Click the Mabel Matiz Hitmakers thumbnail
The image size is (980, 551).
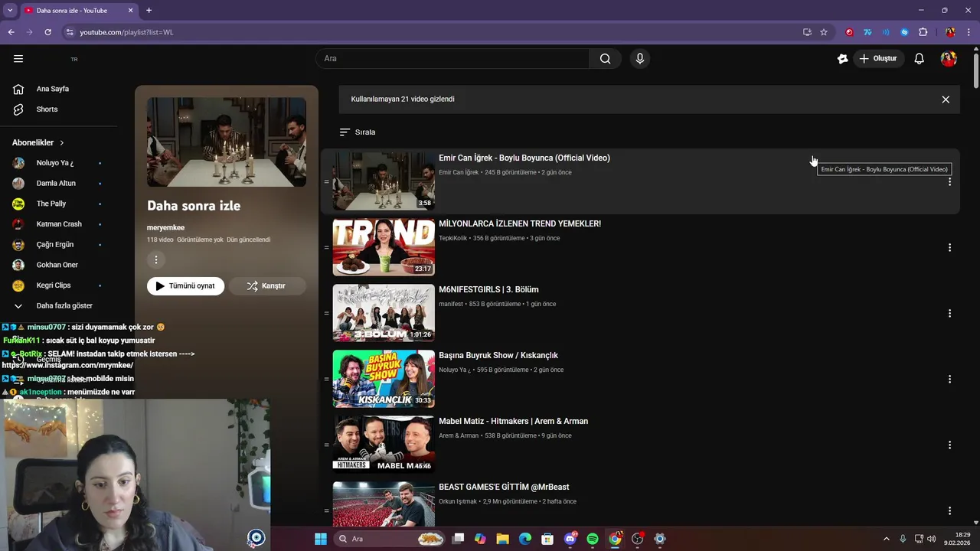pos(384,445)
